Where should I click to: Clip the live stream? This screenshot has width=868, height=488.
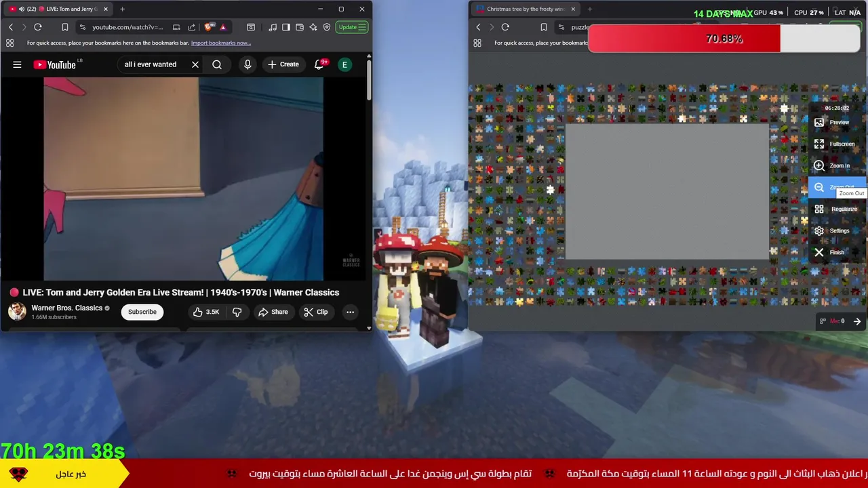316,312
